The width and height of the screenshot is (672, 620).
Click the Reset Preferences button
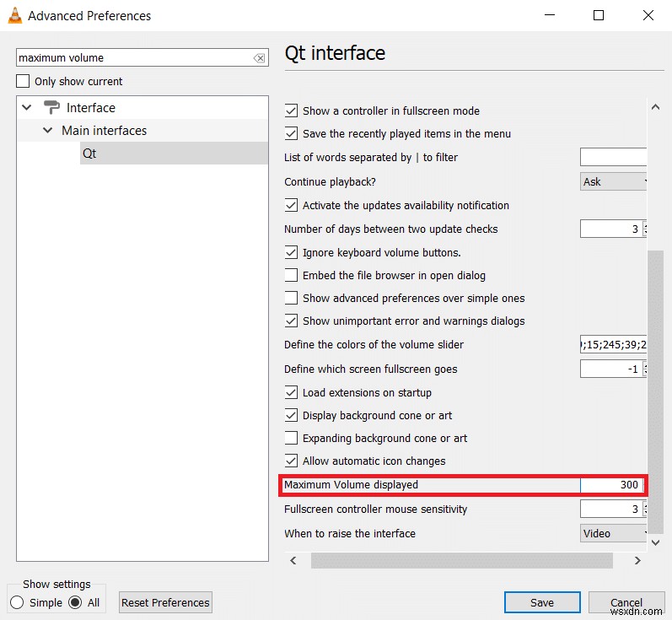point(165,602)
